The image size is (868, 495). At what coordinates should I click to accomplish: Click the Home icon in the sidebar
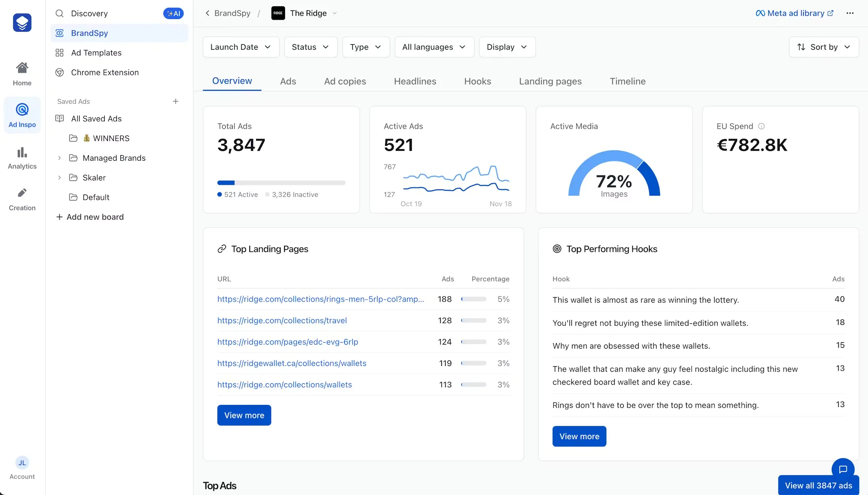(22, 68)
